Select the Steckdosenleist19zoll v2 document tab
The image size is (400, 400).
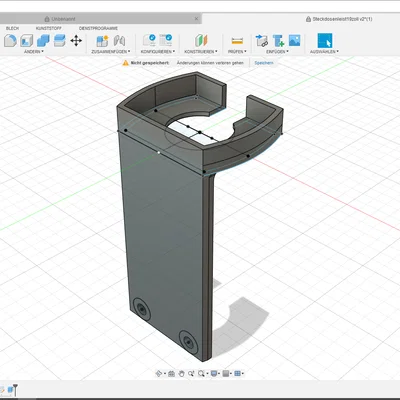[x=342, y=19]
